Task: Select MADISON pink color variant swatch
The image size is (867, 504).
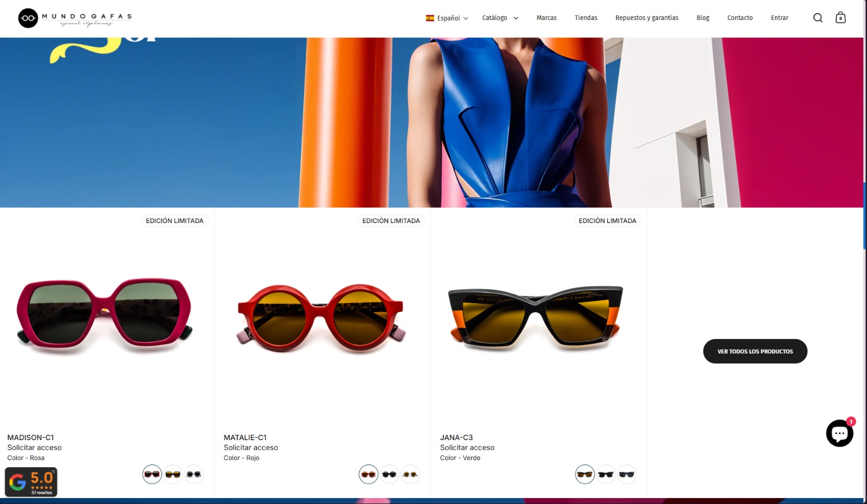Action: click(152, 474)
